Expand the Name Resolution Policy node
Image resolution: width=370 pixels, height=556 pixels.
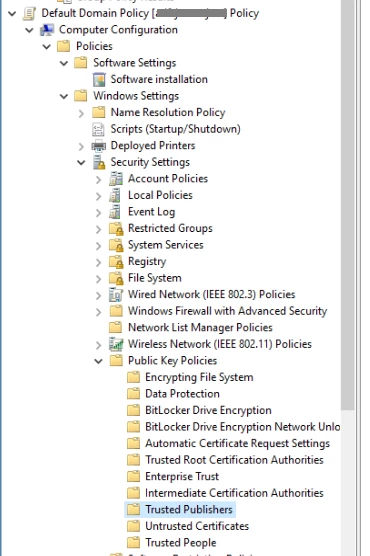pyautogui.click(x=81, y=113)
